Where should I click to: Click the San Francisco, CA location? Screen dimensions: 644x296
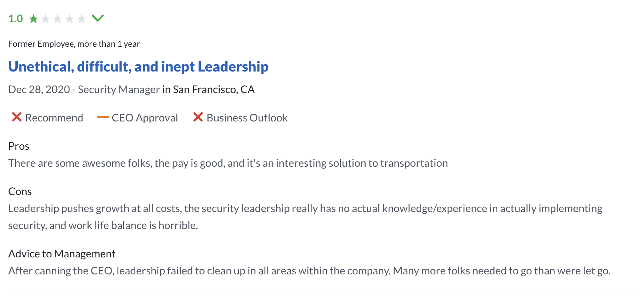click(214, 90)
